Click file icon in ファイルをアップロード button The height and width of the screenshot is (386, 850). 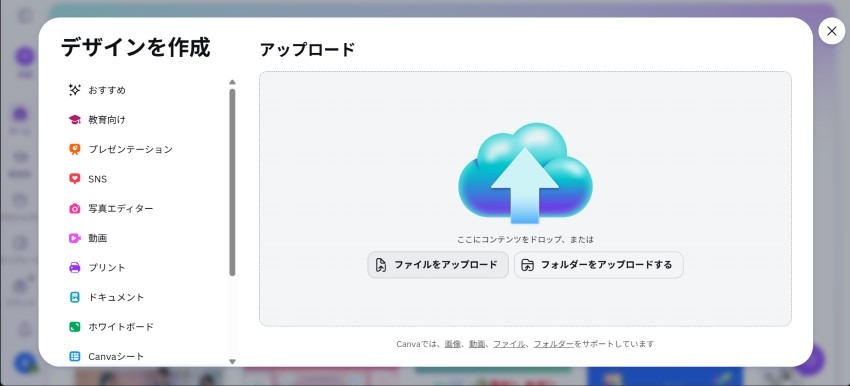tap(381, 265)
